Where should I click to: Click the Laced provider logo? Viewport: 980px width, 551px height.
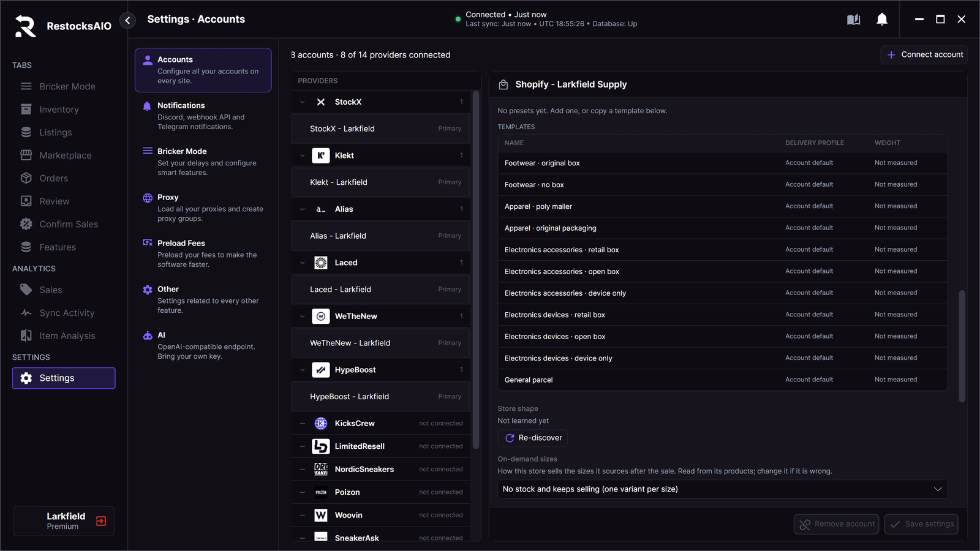pos(321,263)
